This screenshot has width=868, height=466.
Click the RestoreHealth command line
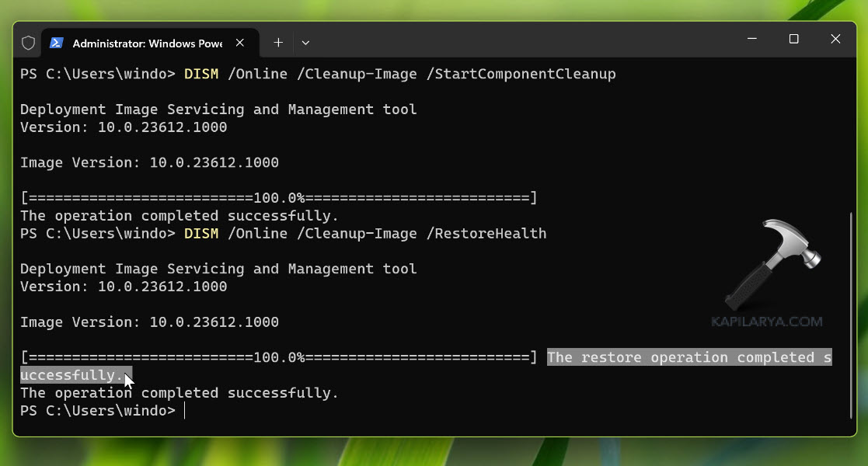pyautogui.click(x=284, y=234)
